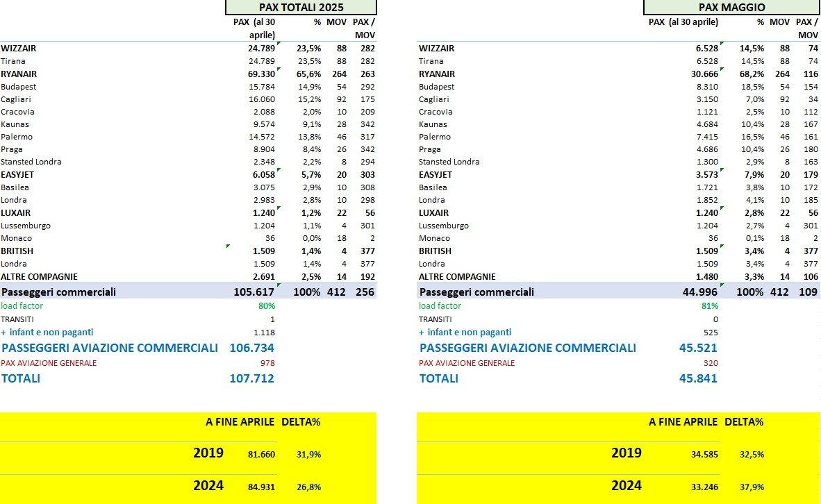
Task: Select the 2024 figure 84.931
Action: 261,487
